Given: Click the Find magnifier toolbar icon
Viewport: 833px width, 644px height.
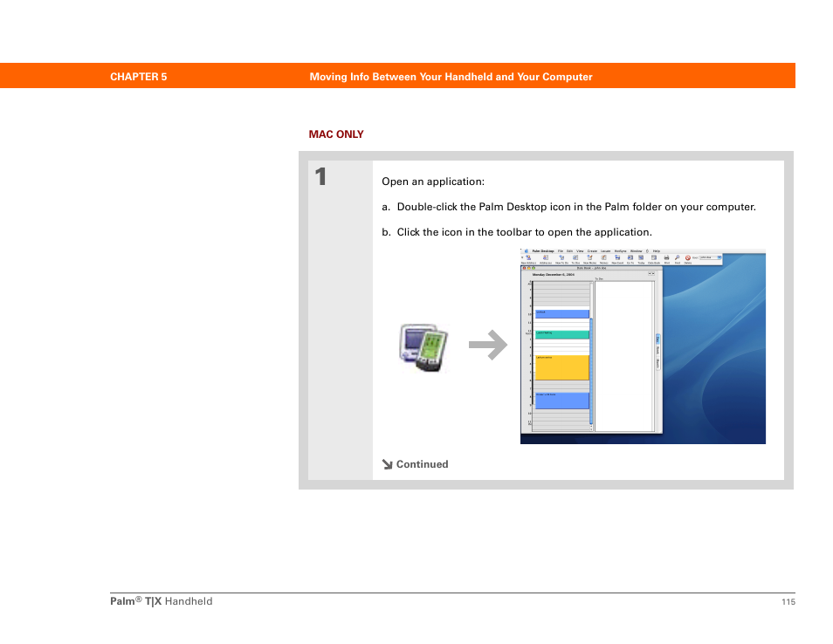Looking at the screenshot, I should point(677,257).
